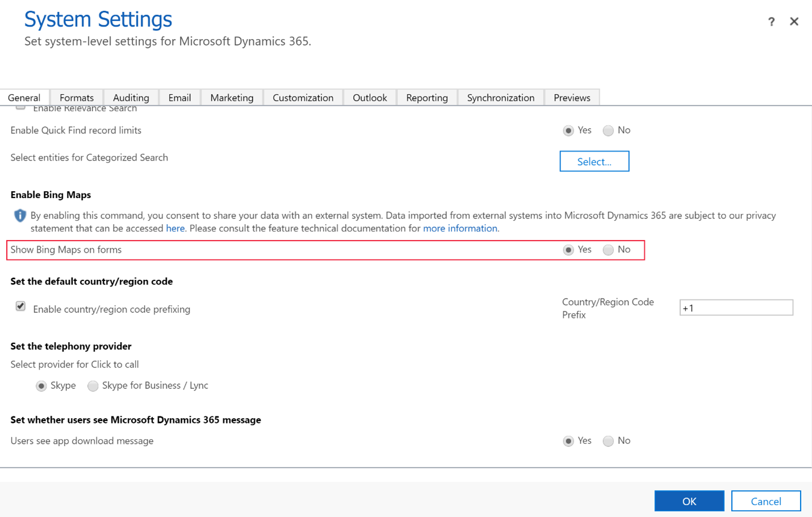Toggle Enable country/region code prefixing checkbox

[x=20, y=306]
